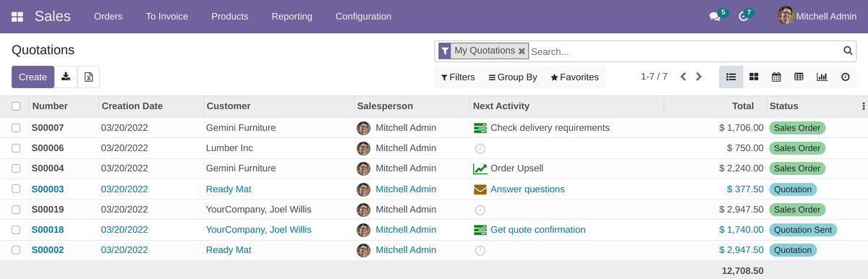868x279 pixels.
Task: Click the Sales app title
Action: pyautogui.click(x=53, y=16)
